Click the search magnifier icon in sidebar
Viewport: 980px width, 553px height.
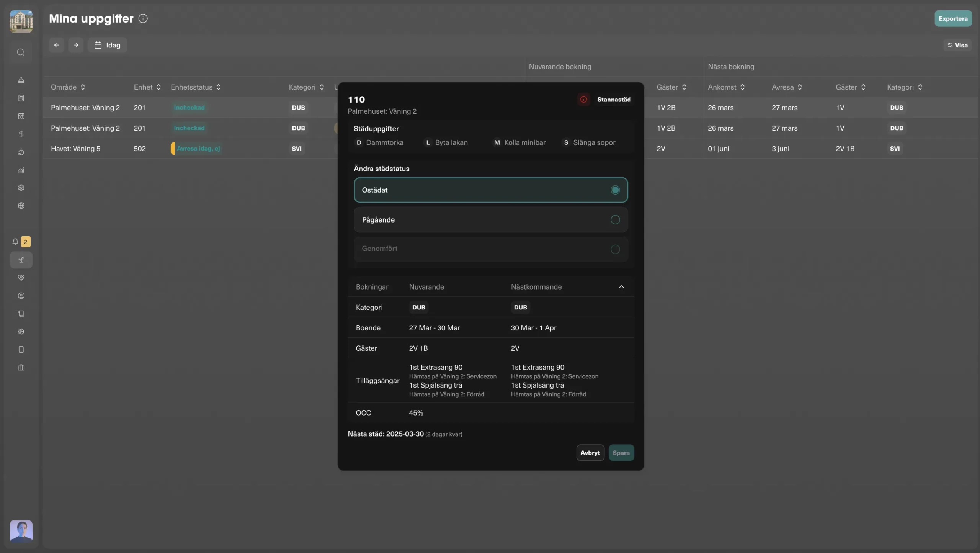[21, 52]
